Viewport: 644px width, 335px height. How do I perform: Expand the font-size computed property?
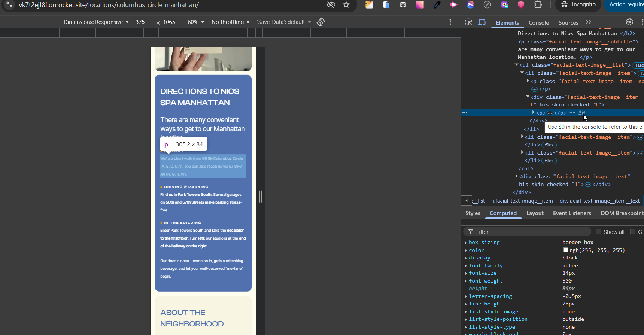(465, 273)
